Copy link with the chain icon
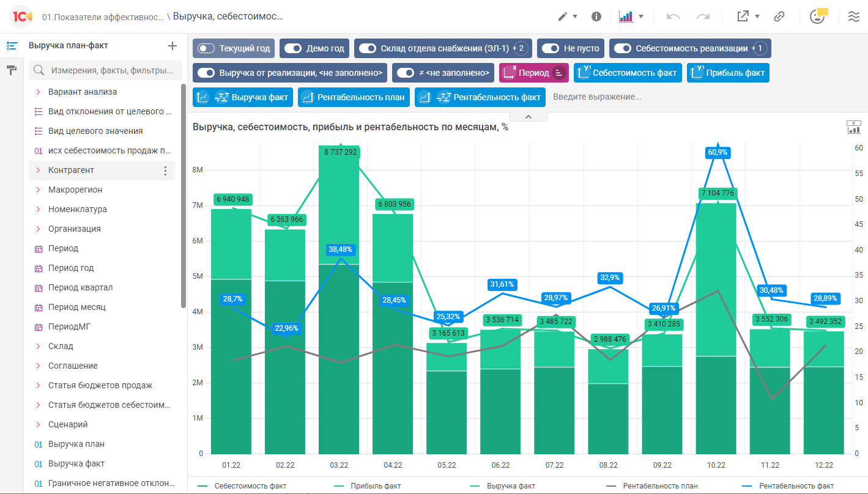This screenshot has height=494, width=868. pyautogui.click(x=779, y=17)
